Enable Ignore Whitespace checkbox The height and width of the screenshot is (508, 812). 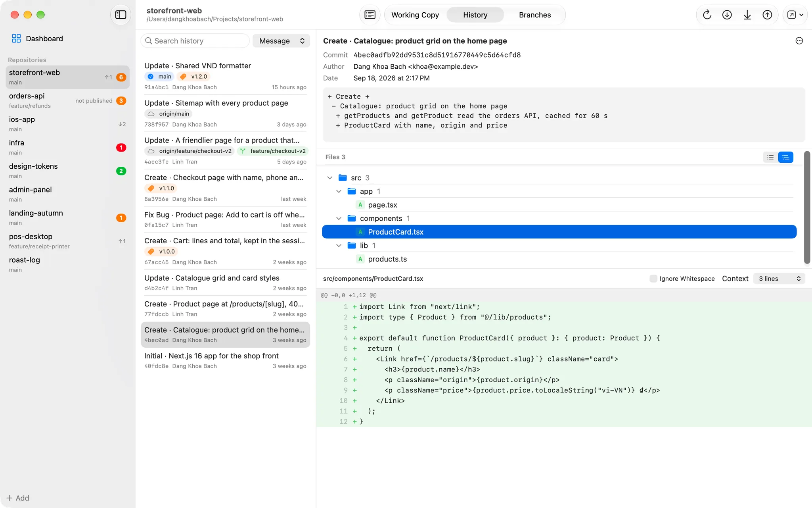click(653, 279)
